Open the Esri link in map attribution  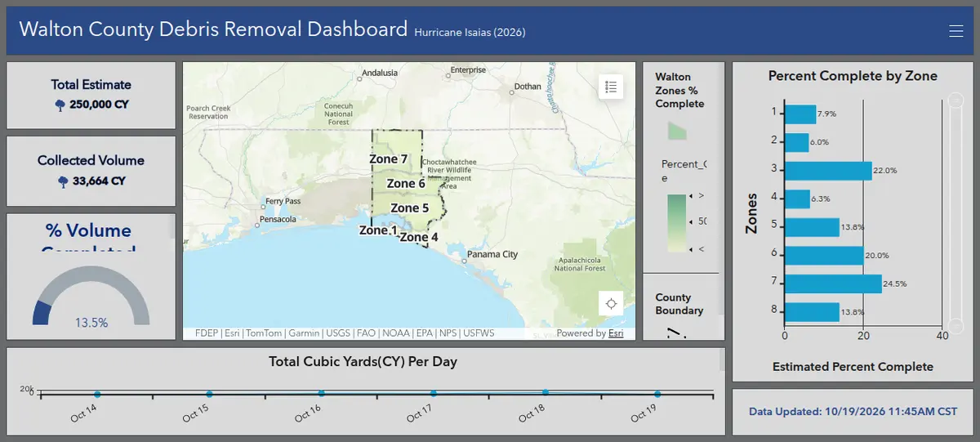tap(616, 333)
